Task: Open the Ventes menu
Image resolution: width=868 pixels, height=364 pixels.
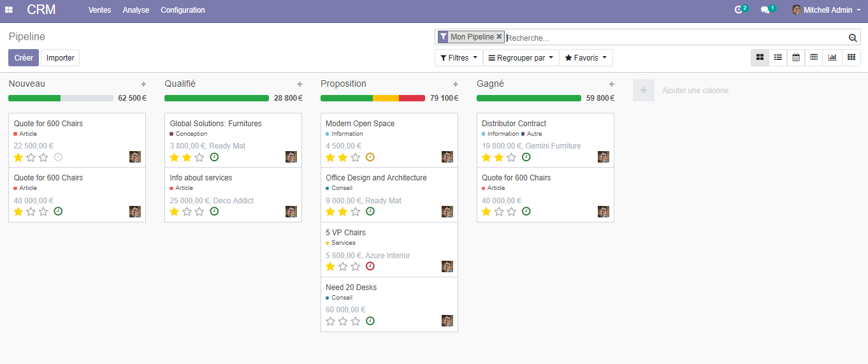Action: pyautogui.click(x=99, y=10)
